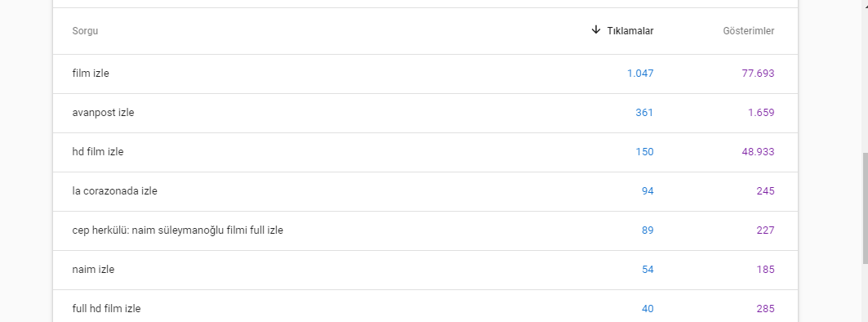Click the 48.933 impressions value
Image resolution: width=868 pixels, height=322 pixels.
coord(758,152)
